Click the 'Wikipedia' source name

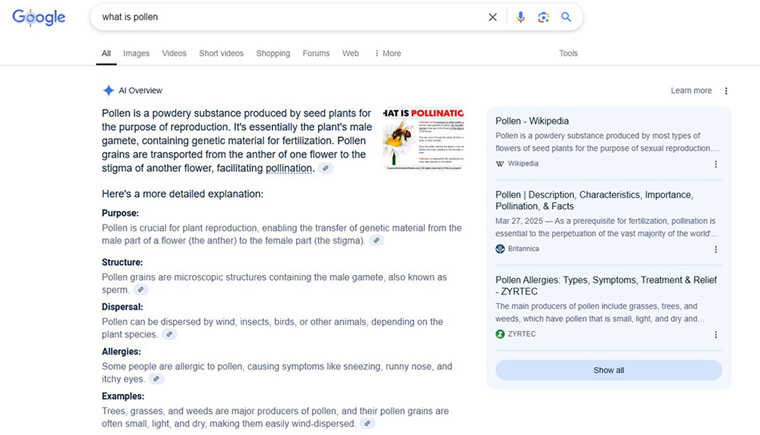[523, 163]
